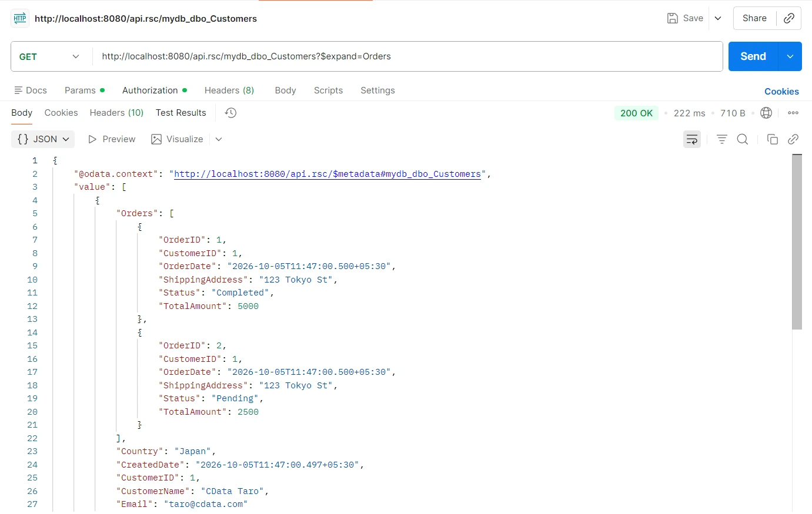Click the 222 ms response time
The height and width of the screenshot is (514, 812).
coord(689,113)
